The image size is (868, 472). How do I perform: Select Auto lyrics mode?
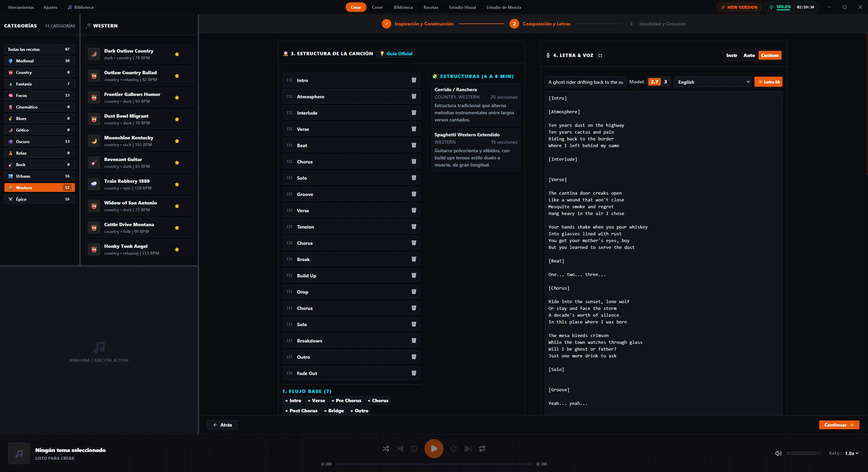(749, 55)
